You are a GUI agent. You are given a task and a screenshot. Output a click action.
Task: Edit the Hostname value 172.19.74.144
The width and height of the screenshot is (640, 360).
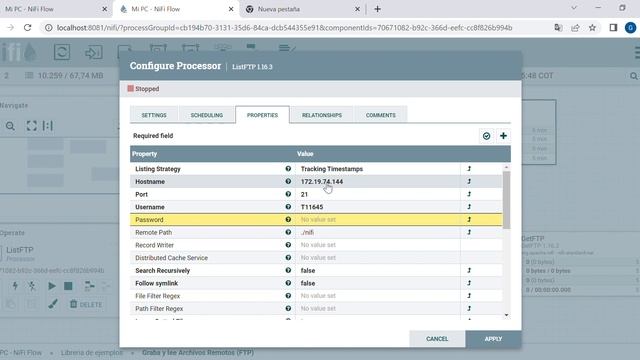click(x=378, y=181)
